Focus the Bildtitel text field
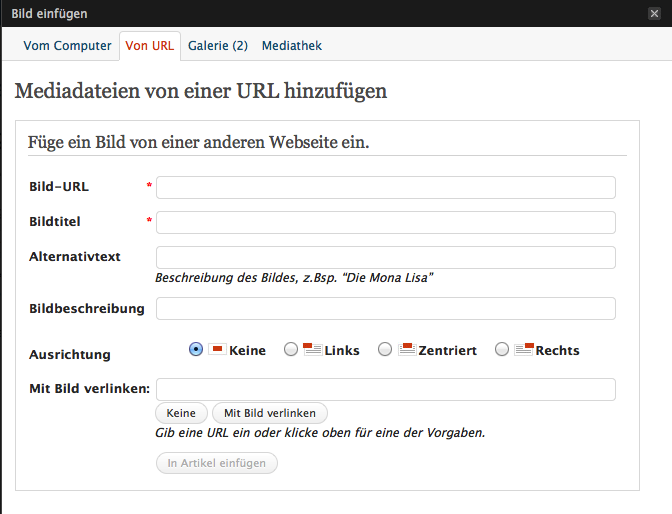Viewport: 672px width, 514px height. [x=385, y=222]
